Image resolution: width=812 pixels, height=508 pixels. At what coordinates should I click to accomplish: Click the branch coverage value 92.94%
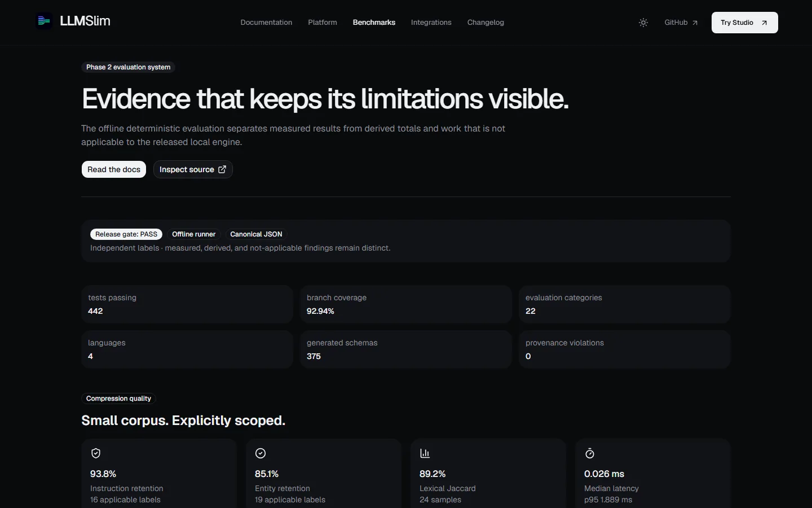pyautogui.click(x=320, y=311)
